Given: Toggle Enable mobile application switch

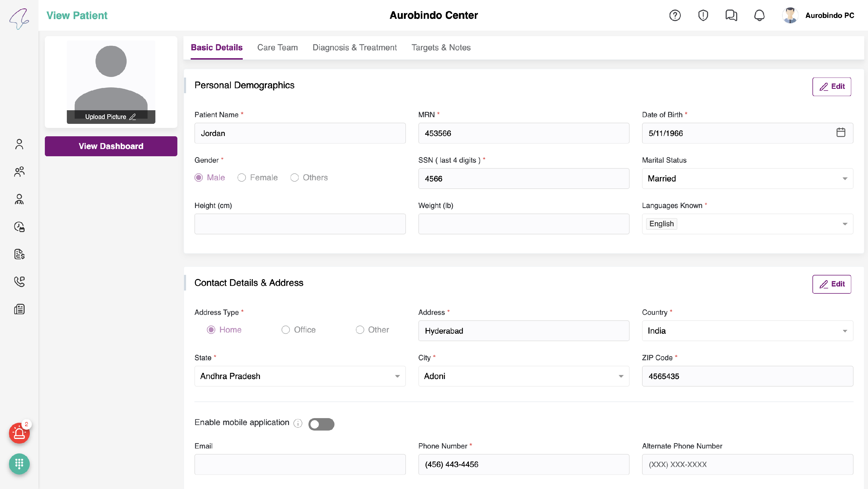Looking at the screenshot, I should 321,424.
